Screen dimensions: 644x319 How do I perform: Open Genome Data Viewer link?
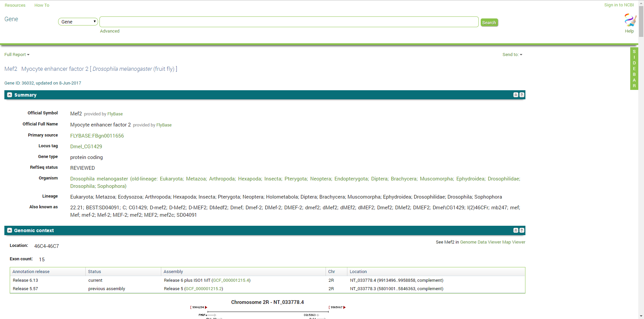point(480,242)
